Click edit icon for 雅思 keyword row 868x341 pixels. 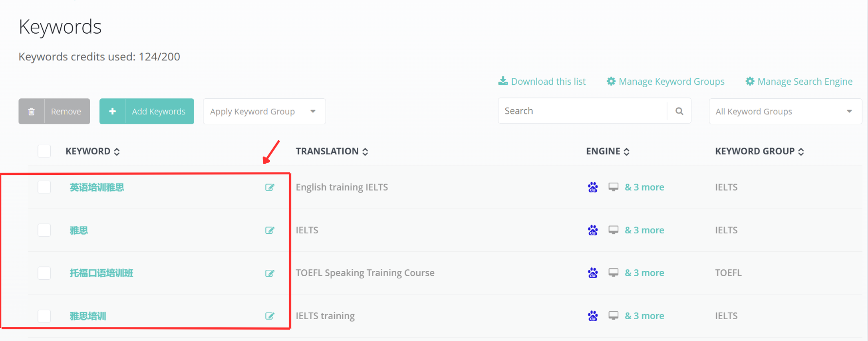tap(270, 230)
